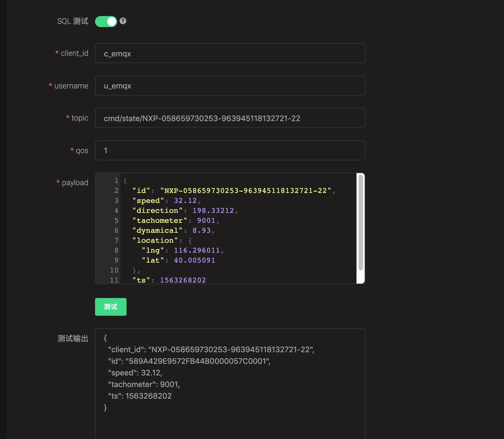Click into the client_id input field
The image size is (504, 439).
(230, 53)
